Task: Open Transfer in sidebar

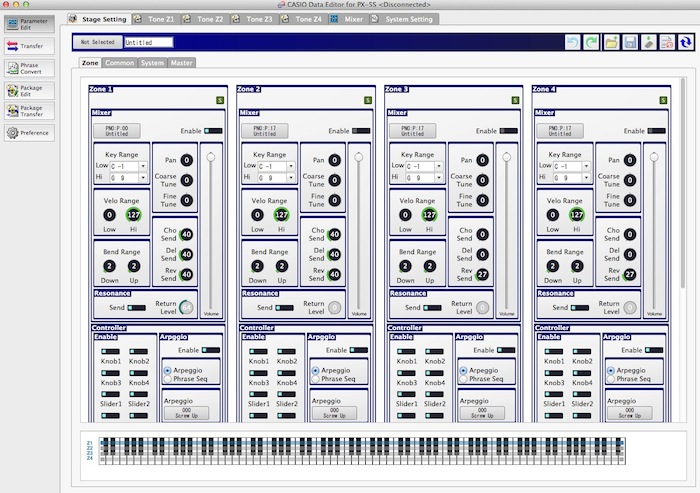Action: [x=29, y=46]
